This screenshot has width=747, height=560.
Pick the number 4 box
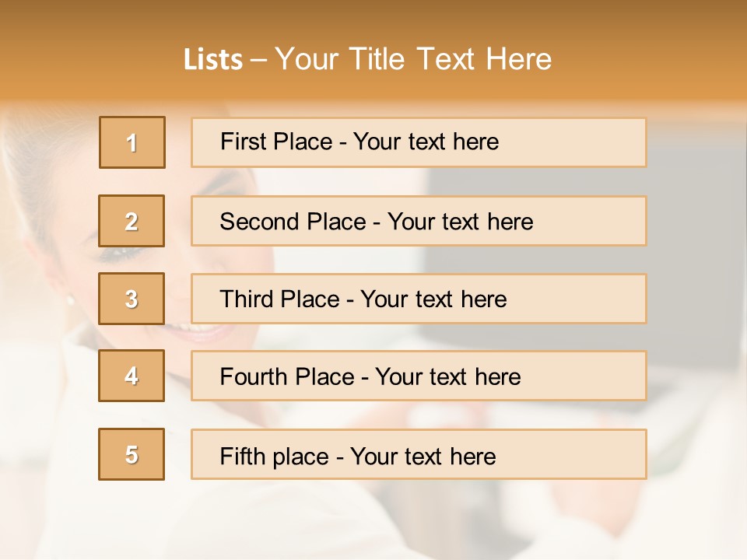point(132,376)
